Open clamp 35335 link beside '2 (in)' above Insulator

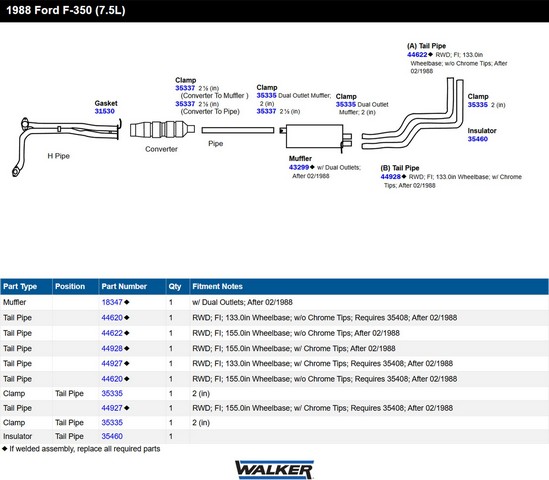(478, 105)
